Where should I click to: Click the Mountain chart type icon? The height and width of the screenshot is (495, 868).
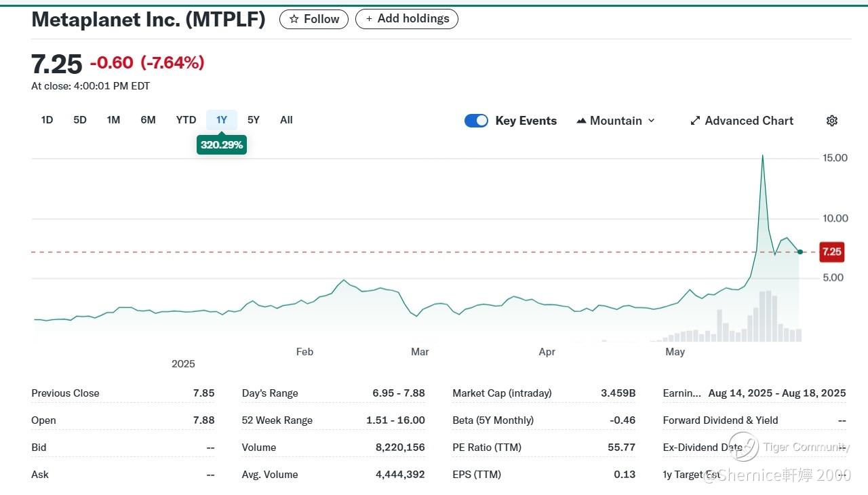[x=581, y=121]
